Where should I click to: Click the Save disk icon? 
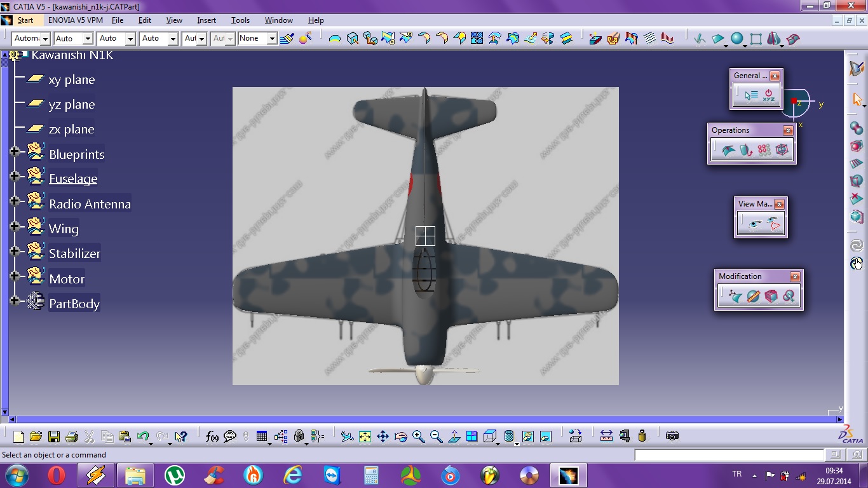tap(54, 437)
